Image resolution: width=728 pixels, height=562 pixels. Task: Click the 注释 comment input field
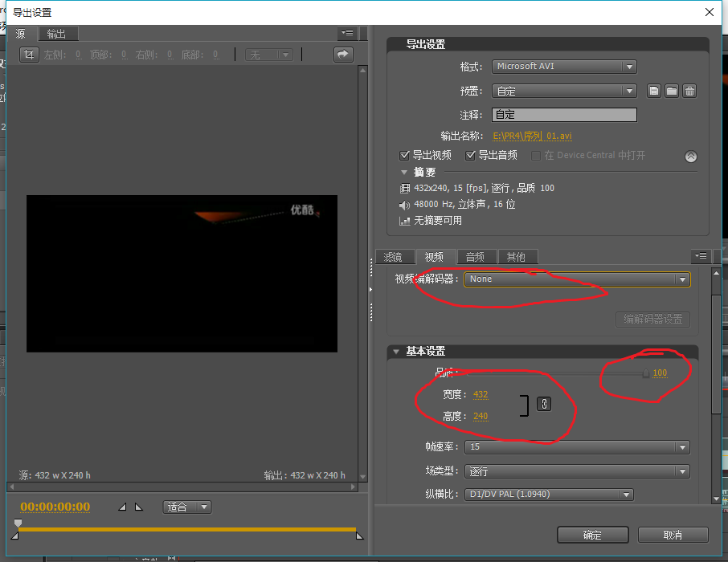coord(564,115)
